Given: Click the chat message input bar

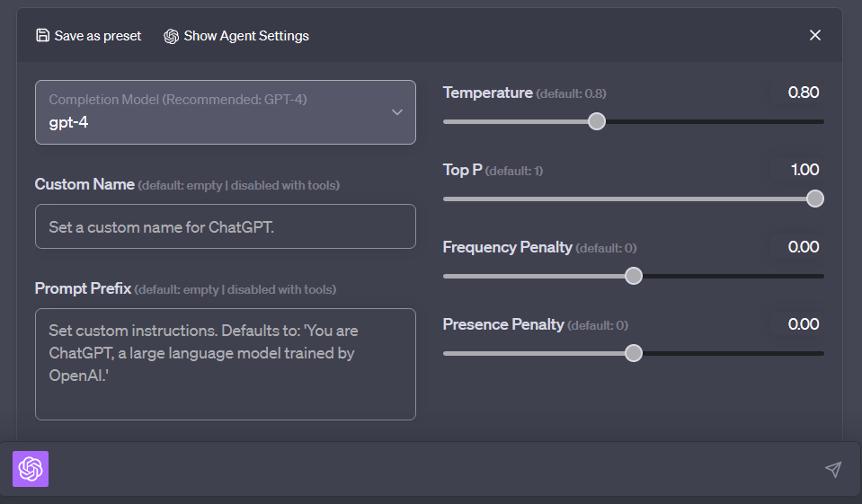Looking at the screenshot, I should click(x=431, y=469).
